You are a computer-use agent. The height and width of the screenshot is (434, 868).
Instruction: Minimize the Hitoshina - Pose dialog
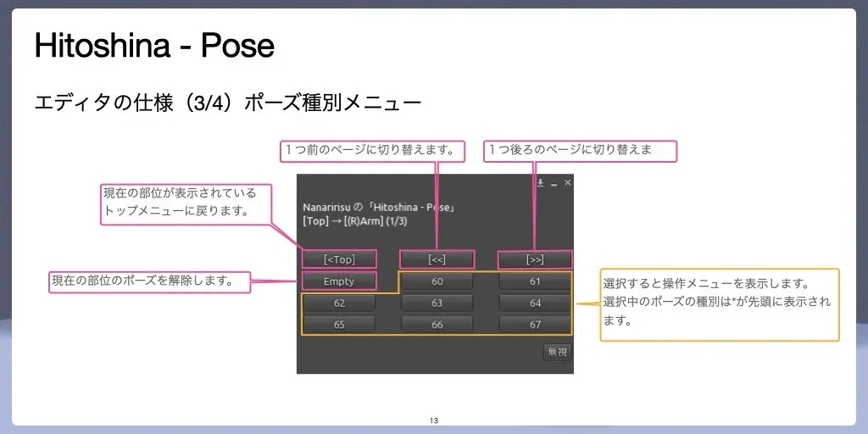coord(554,183)
